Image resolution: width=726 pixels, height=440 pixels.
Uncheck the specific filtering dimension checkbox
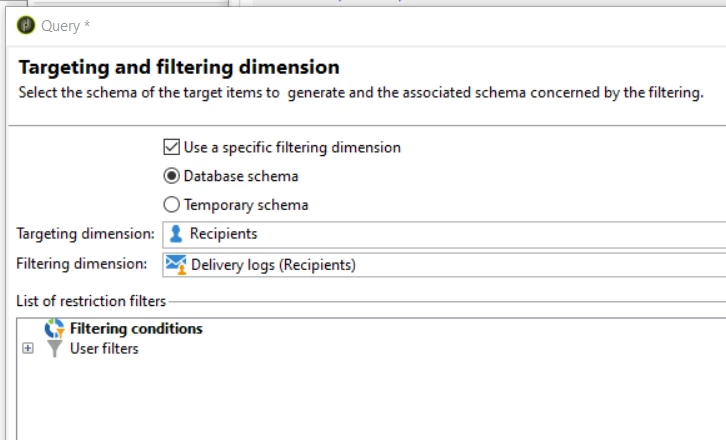click(x=171, y=147)
